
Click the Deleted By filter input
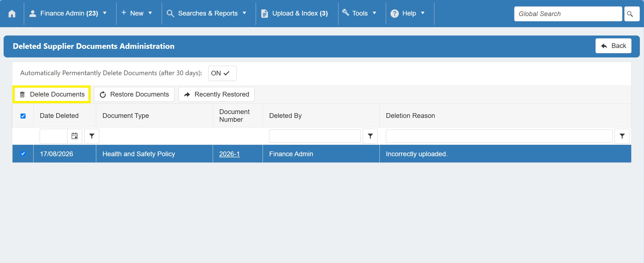(315, 136)
